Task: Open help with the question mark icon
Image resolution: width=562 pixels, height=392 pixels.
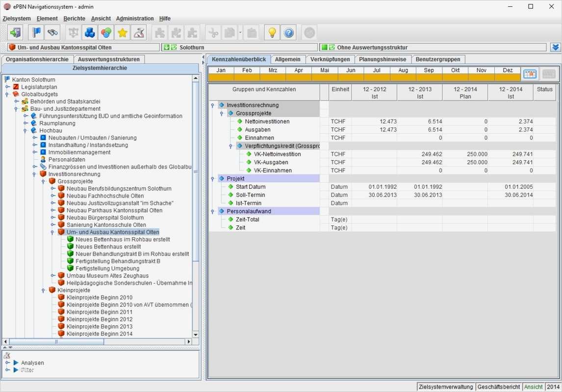Action: tap(289, 33)
